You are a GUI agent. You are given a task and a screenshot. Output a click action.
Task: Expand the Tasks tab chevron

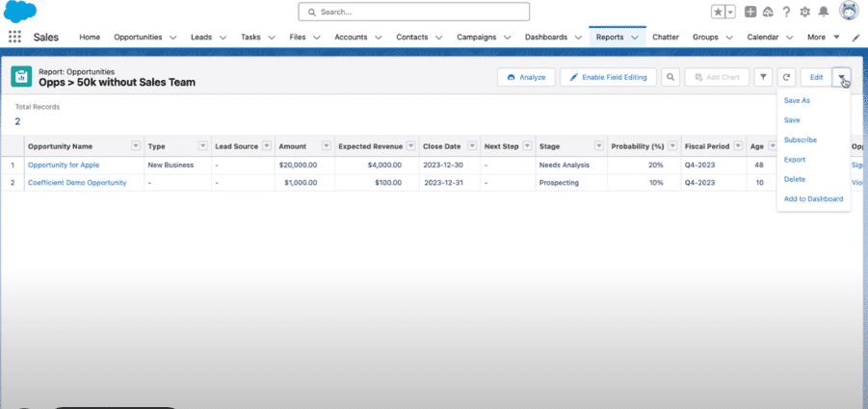point(272,38)
